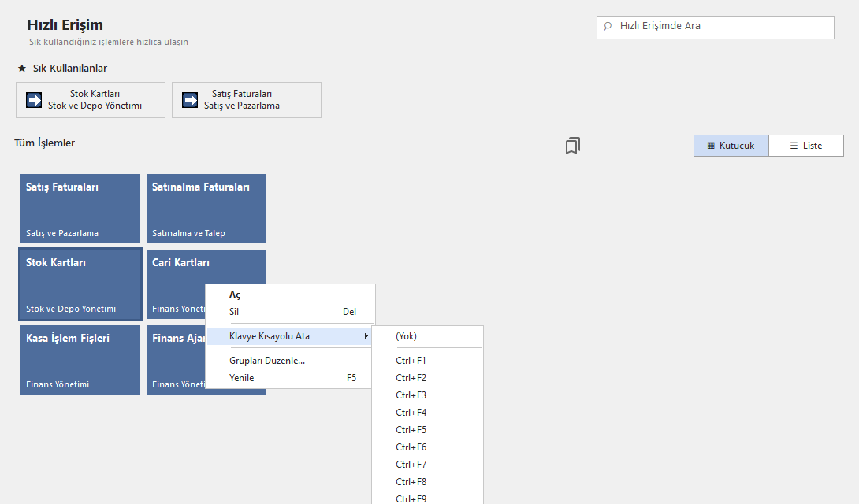Click the subtitle Sık kullandığınız işlemlere hızlıca ulaşın
The height and width of the screenshot is (504, 859).
click(x=109, y=43)
